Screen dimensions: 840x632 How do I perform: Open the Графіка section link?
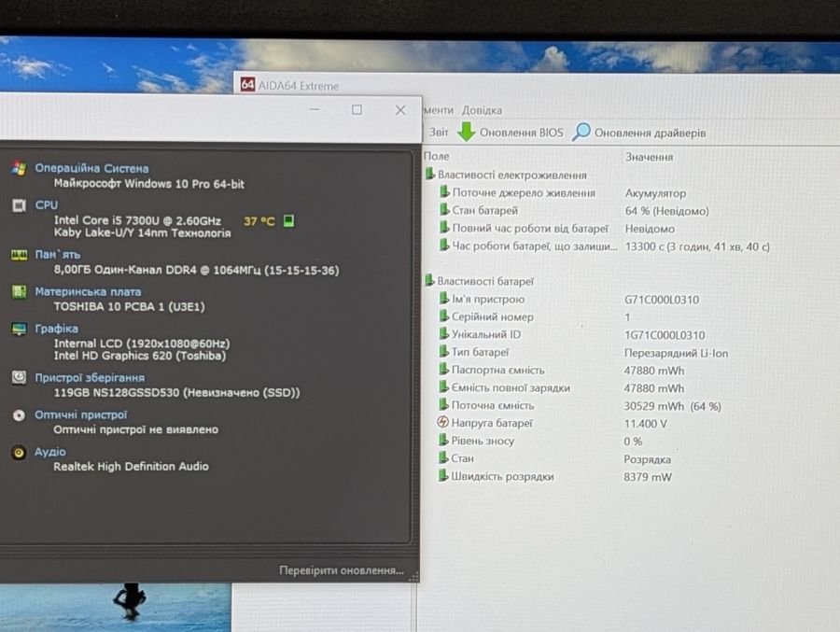click(x=56, y=329)
